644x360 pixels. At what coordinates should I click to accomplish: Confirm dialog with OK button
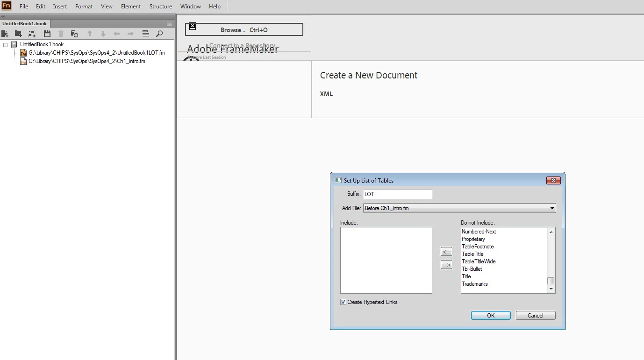tap(491, 316)
